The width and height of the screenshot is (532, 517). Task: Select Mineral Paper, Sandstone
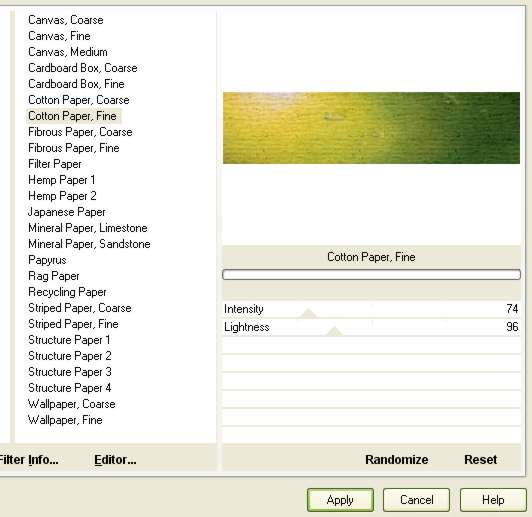tap(89, 244)
